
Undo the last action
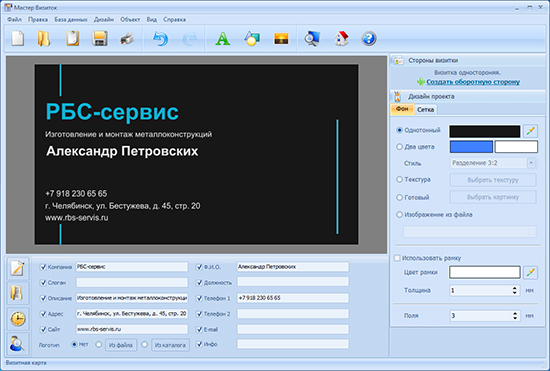pos(160,39)
